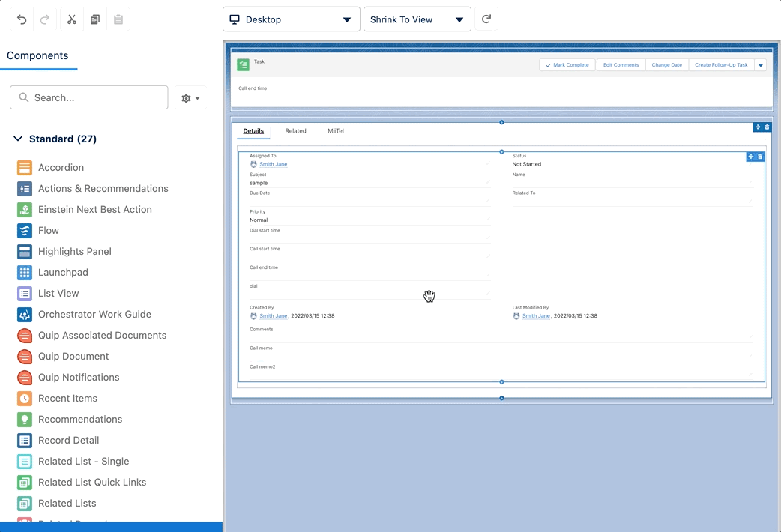781x532 pixels.
Task: Click the Mark Complete button
Action: tap(567, 65)
